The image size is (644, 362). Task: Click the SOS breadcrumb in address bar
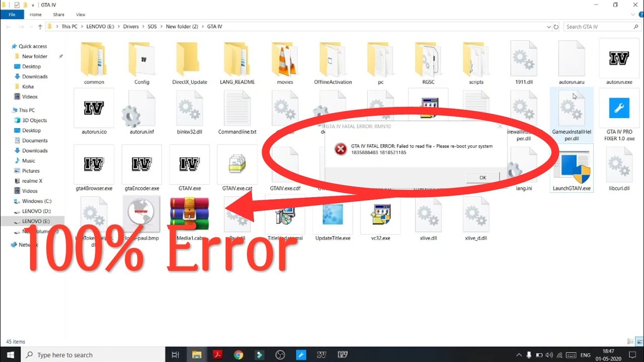[152, 27]
